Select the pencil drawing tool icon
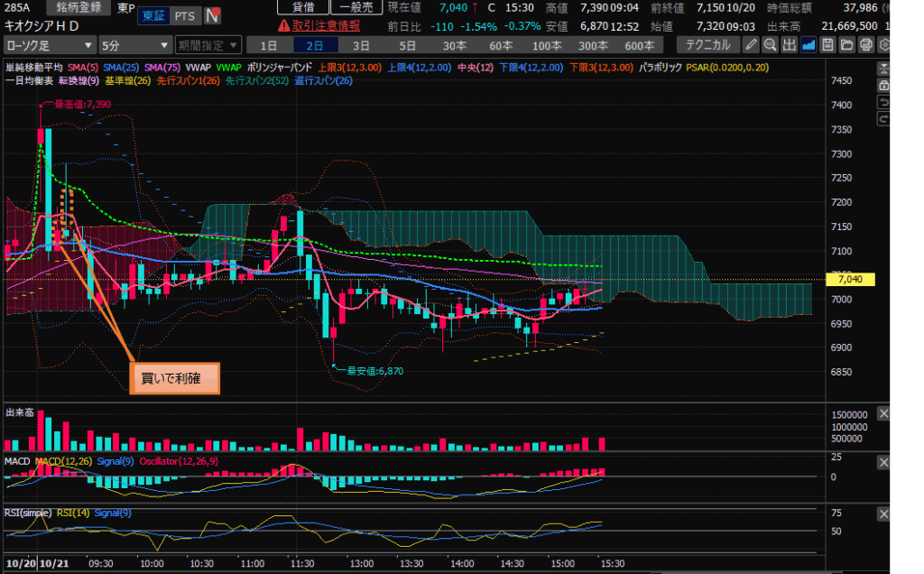The height and width of the screenshot is (574, 924). pyautogui.click(x=752, y=44)
